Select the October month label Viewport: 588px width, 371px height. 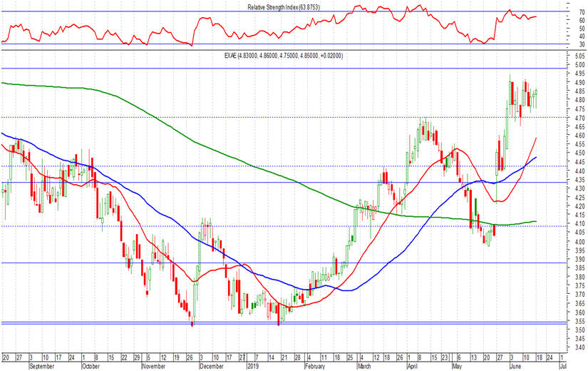point(91,366)
